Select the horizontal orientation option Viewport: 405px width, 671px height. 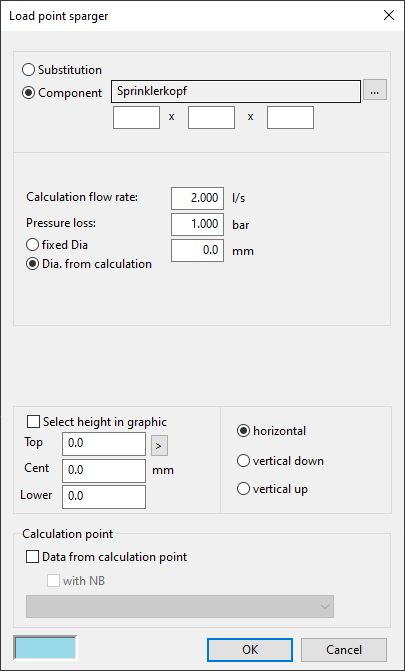271,431
